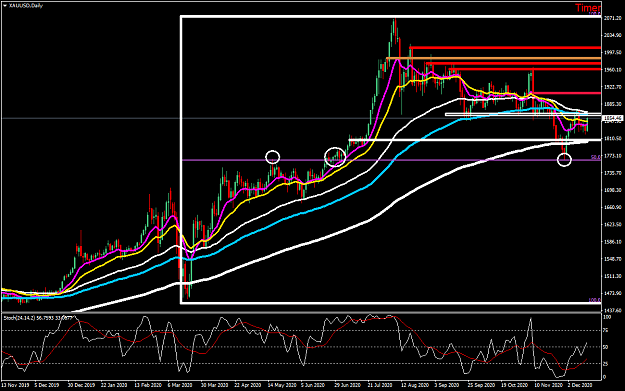The height and width of the screenshot is (391, 625).
Task: Click the 3 Sep 2020 date label
Action: 446,385
